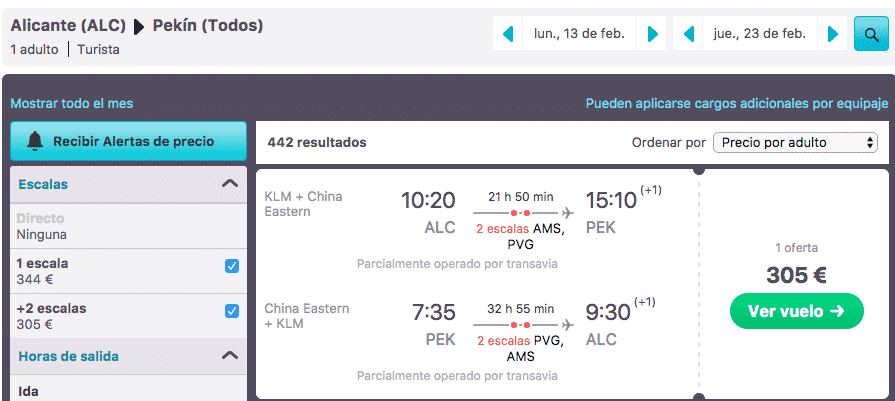Click the outbound flight airplane icon
895x401 pixels.
tap(567, 213)
